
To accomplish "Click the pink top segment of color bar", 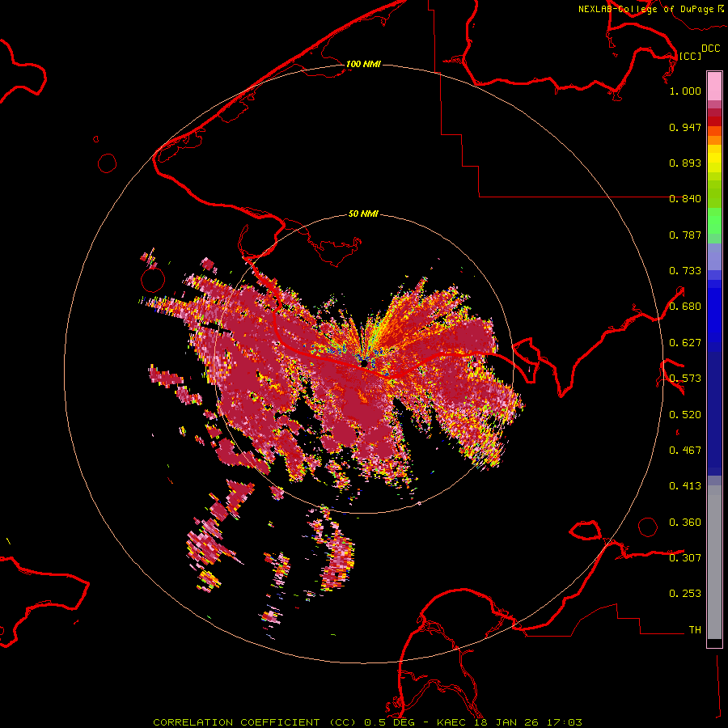I will [714, 87].
